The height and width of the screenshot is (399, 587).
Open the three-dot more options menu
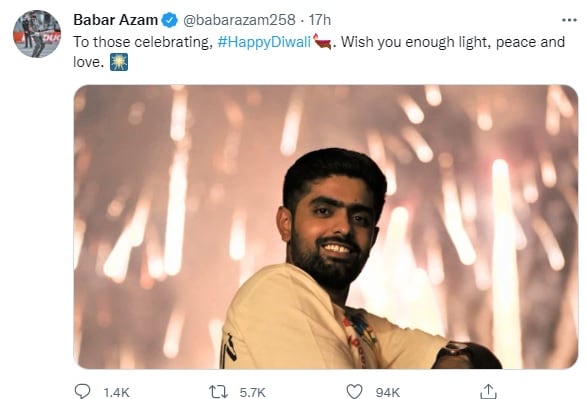[569, 20]
